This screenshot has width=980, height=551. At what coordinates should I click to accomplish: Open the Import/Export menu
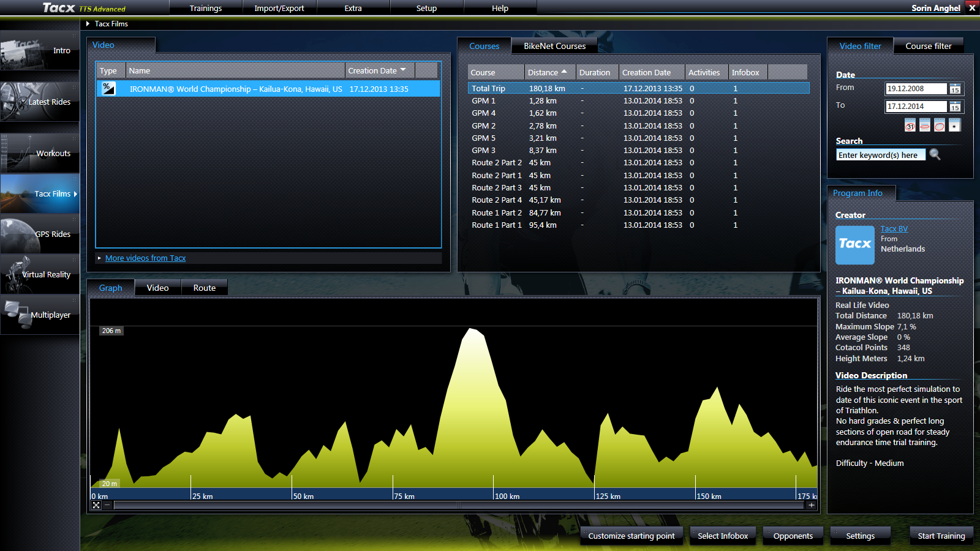pyautogui.click(x=279, y=8)
